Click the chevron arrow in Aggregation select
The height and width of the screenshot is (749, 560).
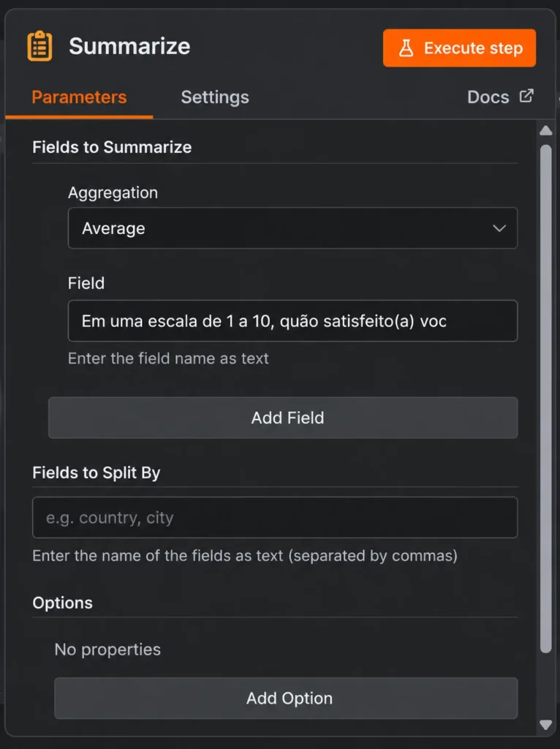499,228
